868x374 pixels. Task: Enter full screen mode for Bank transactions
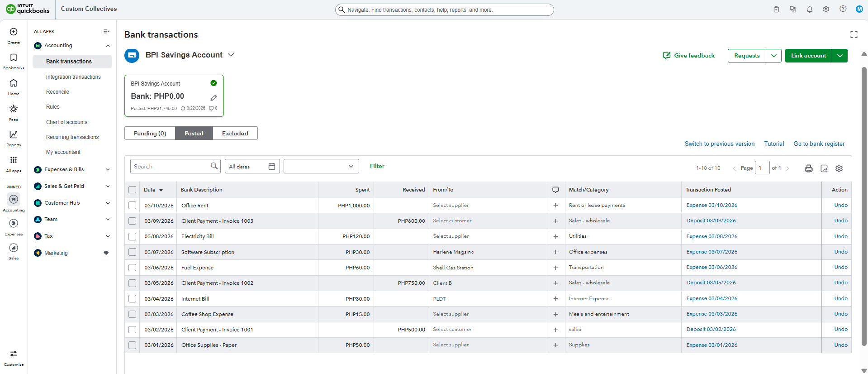[854, 34]
